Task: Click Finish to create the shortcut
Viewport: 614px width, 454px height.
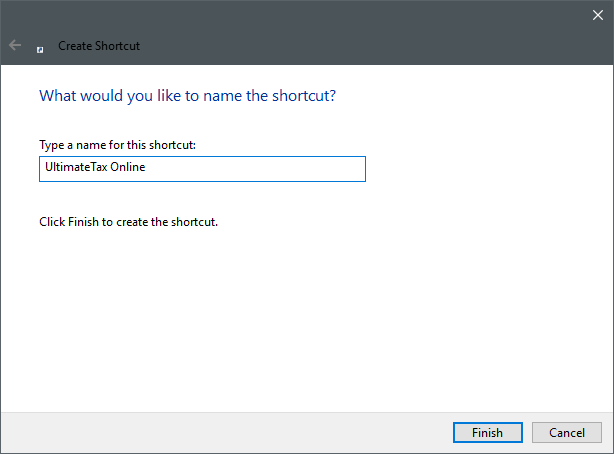Action: pos(488,432)
